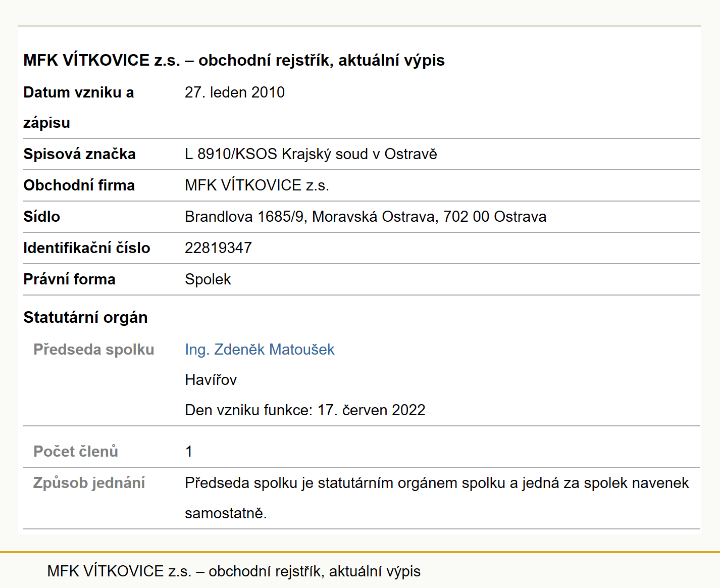Click the 'Obchodní firma' label

pyautogui.click(x=79, y=185)
